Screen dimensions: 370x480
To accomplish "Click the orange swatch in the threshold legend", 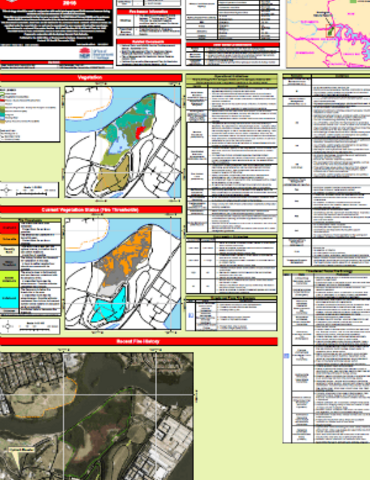I will 10,239.
